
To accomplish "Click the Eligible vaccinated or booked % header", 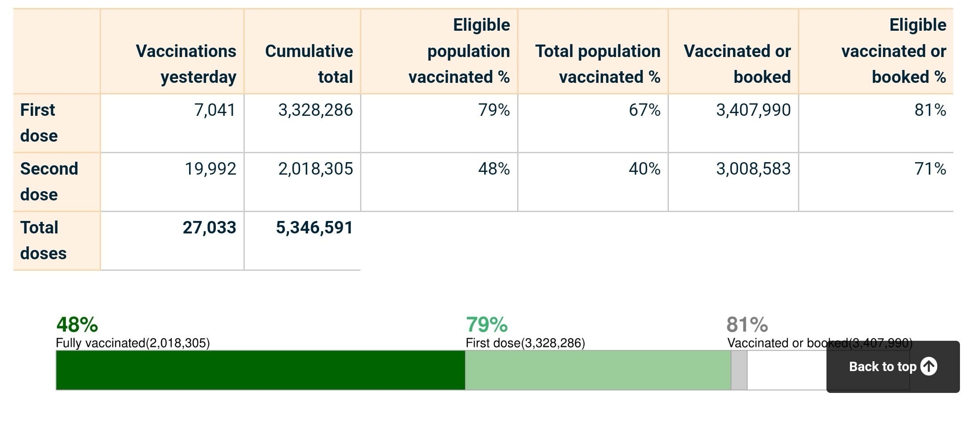I will click(x=893, y=51).
